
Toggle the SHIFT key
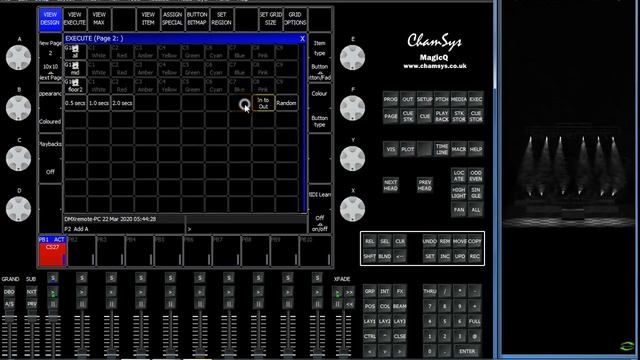[369, 256]
